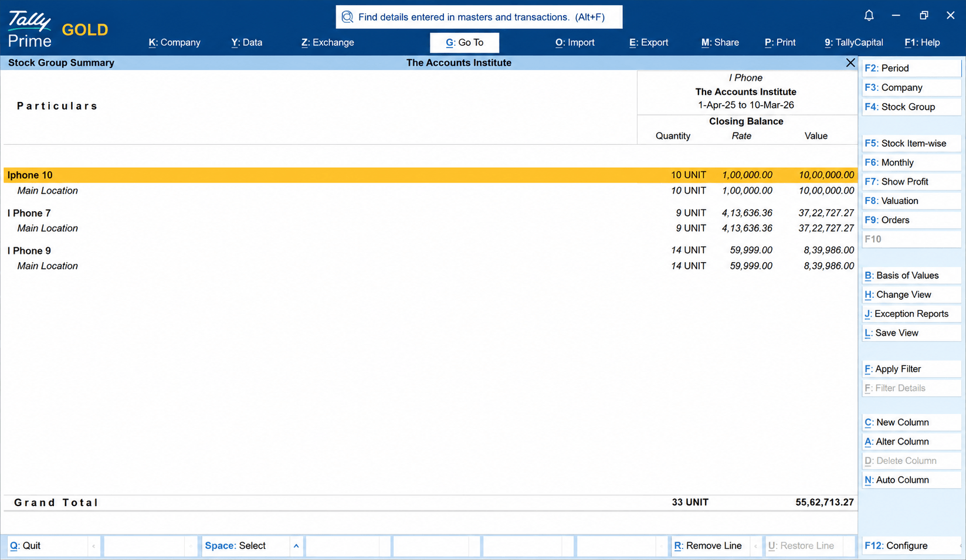This screenshot has width=966, height=560.
Task: Open the Z: Exchange menu
Action: click(328, 42)
